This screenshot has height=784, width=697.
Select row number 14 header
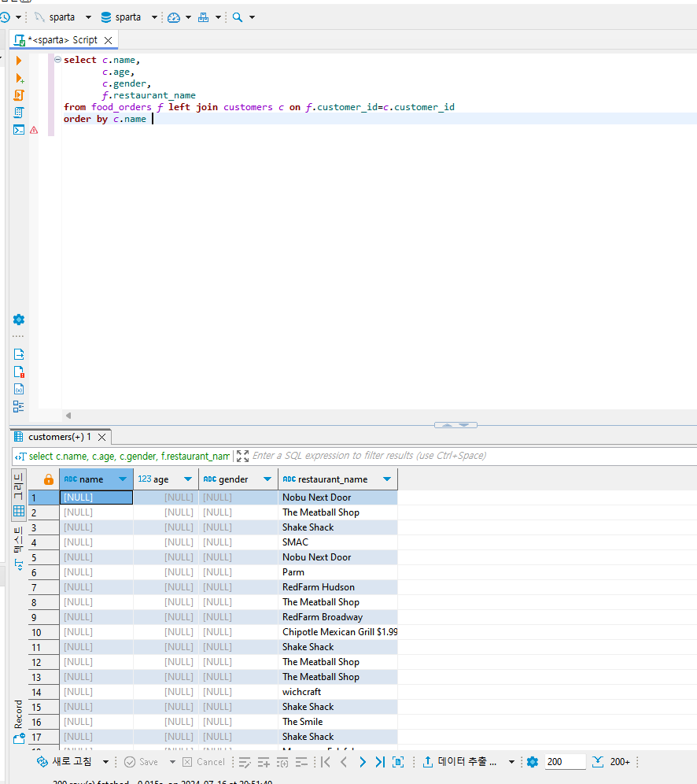click(43, 693)
